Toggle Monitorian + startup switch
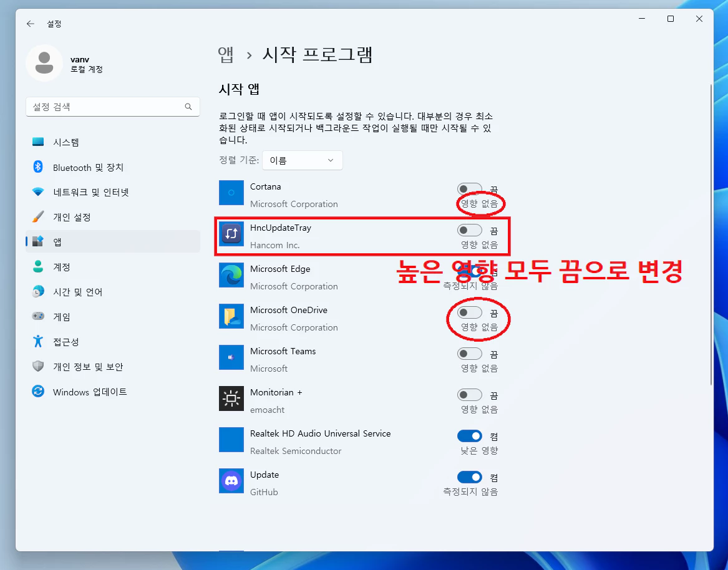The image size is (728, 570). pyautogui.click(x=469, y=395)
